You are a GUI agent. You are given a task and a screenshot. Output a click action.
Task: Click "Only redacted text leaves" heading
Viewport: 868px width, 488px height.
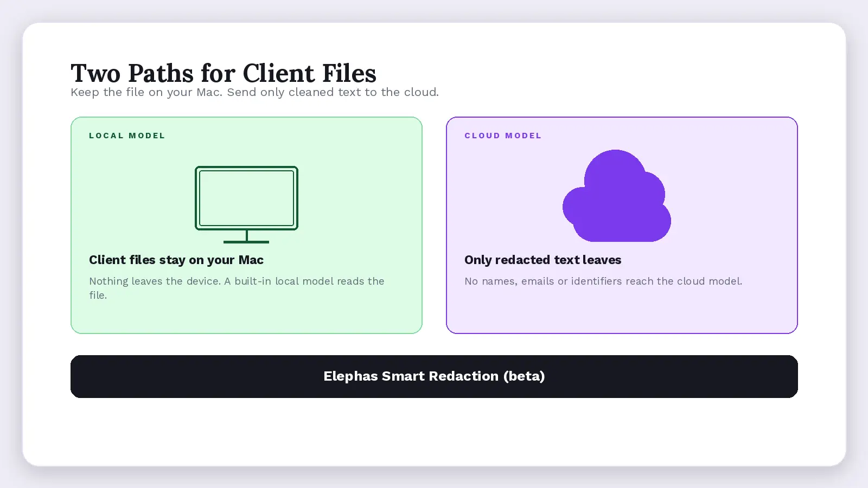[x=542, y=260]
